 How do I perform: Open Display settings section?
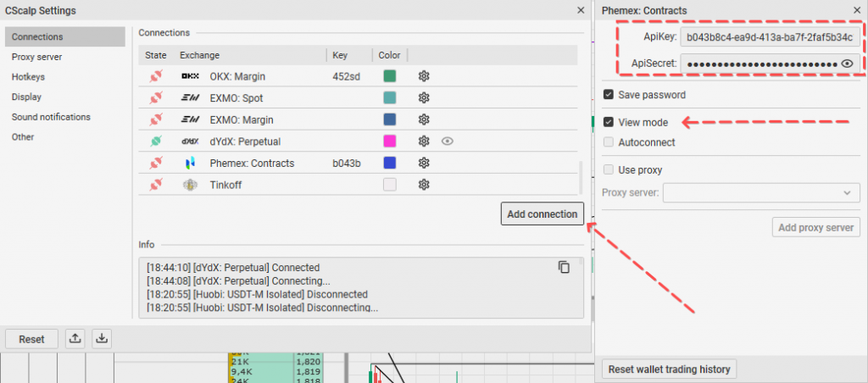tap(26, 97)
